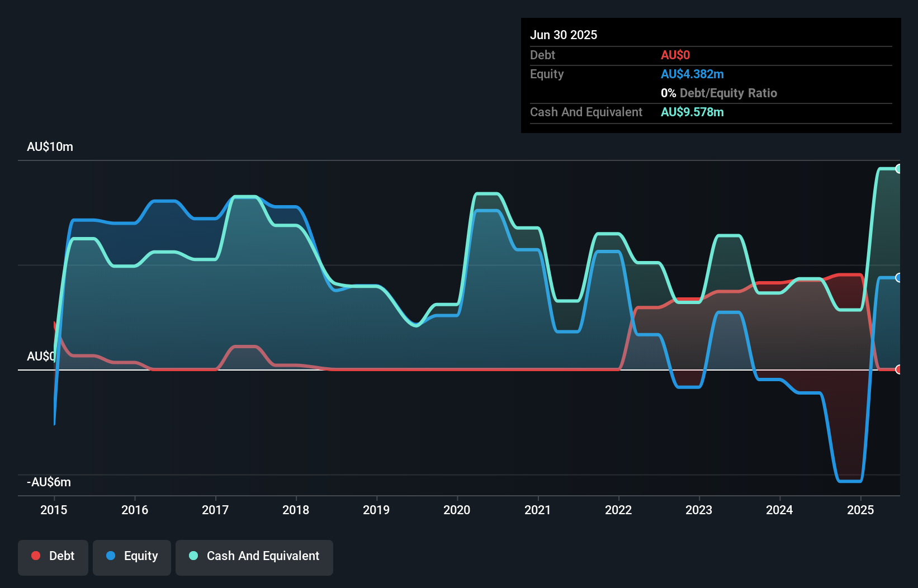Click the AU$10m axis gridline label

(x=50, y=146)
